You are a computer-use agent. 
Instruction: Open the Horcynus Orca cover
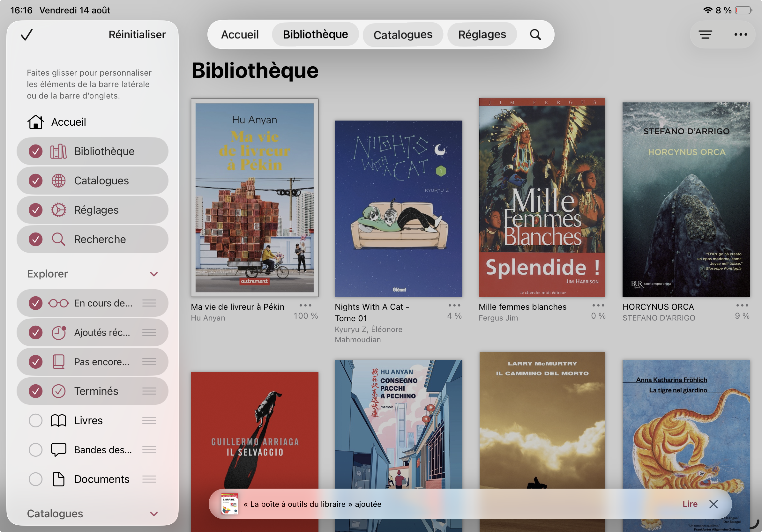[686, 200]
